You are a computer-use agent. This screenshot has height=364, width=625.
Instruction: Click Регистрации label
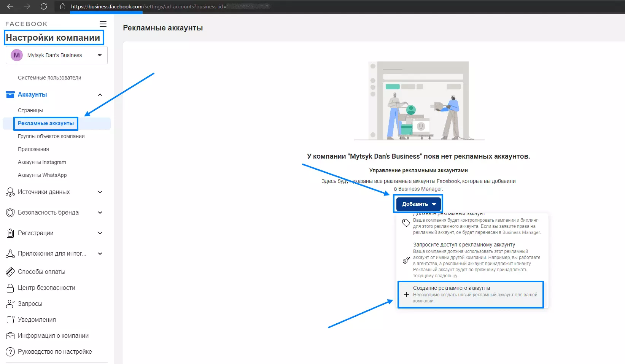(x=36, y=233)
